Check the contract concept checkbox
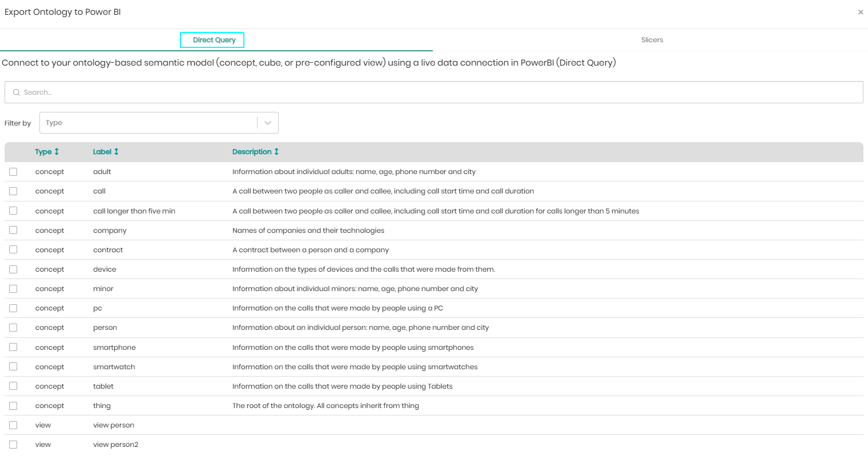The height and width of the screenshot is (460, 868). (x=13, y=249)
